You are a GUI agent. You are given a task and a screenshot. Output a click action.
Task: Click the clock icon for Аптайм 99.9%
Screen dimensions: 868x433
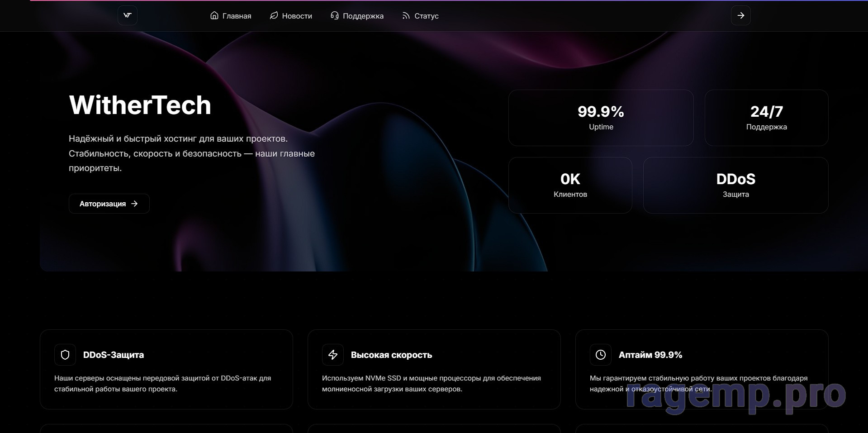pos(600,355)
